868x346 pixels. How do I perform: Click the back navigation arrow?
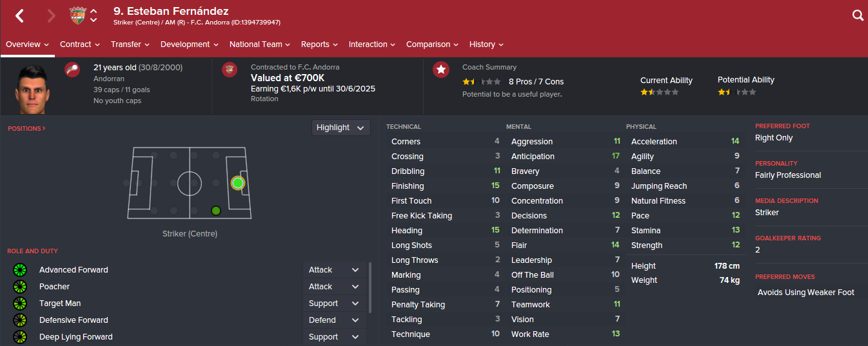click(x=19, y=15)
